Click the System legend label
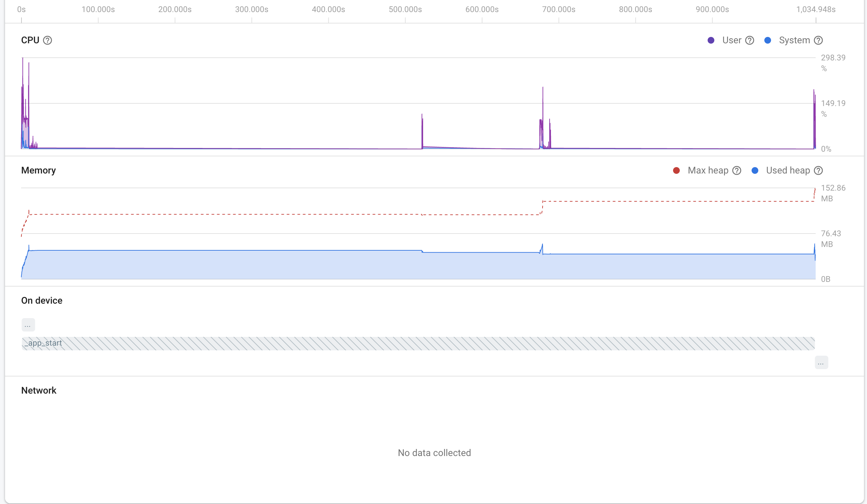867x504 pixels. click(x=795, y=40)
